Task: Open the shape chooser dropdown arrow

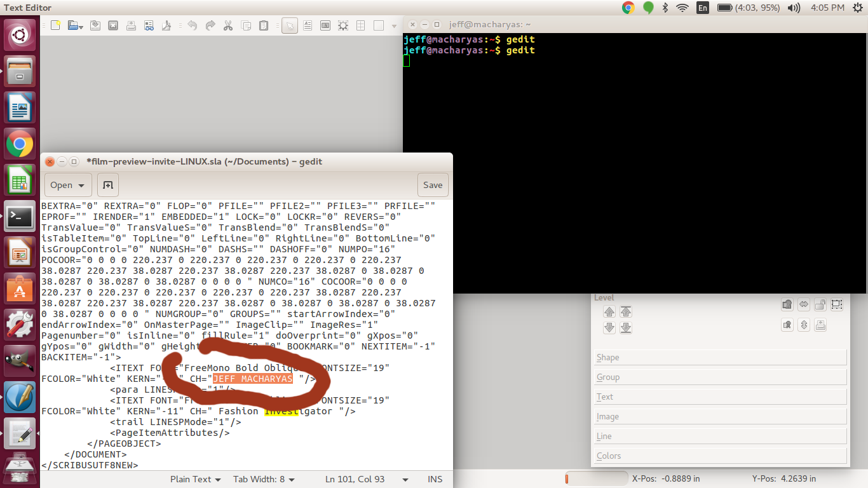Action: click(x=394, y=26)
